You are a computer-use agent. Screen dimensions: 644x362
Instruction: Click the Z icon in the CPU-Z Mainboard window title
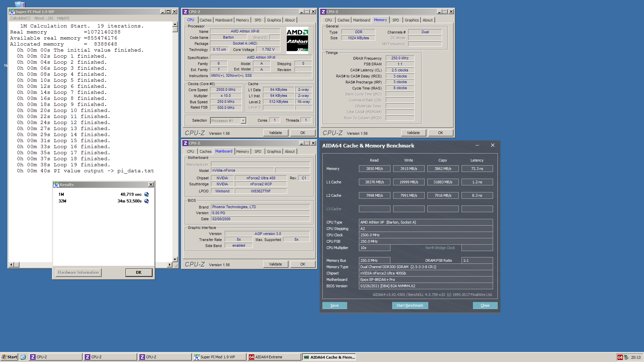coord(185,143)
